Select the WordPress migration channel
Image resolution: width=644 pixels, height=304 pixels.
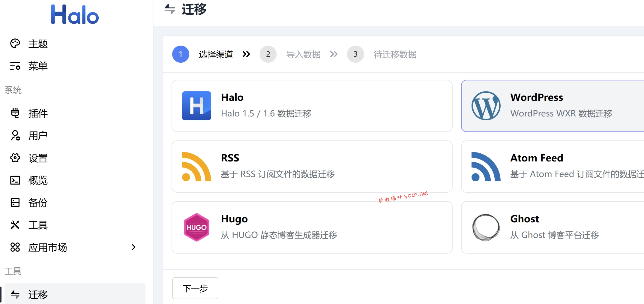click(552, 106)
